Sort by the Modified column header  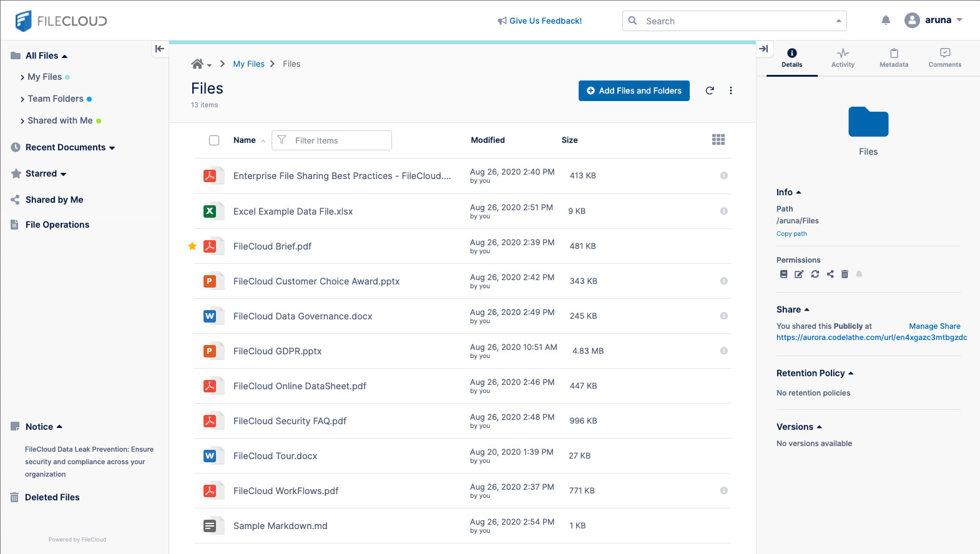tap(488, 140)
